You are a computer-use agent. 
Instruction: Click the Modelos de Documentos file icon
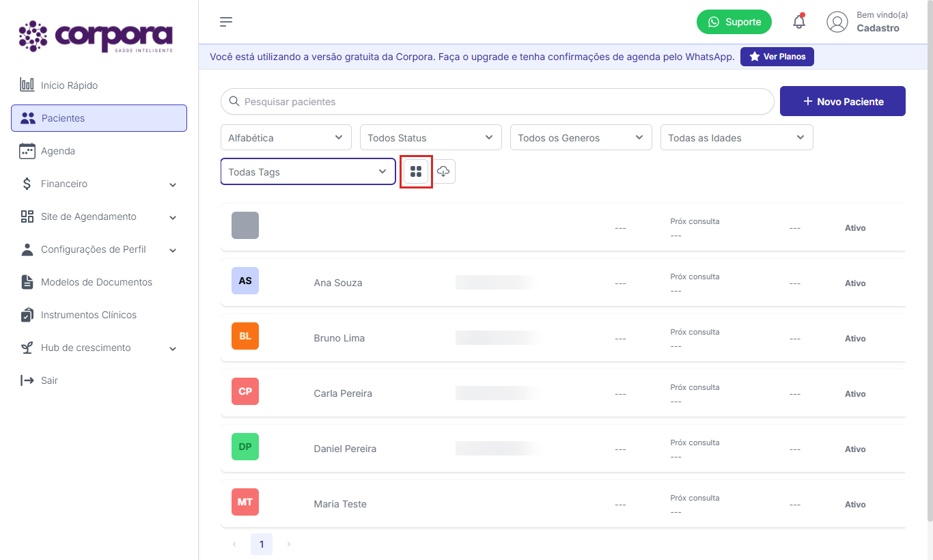tap(27, 282)
